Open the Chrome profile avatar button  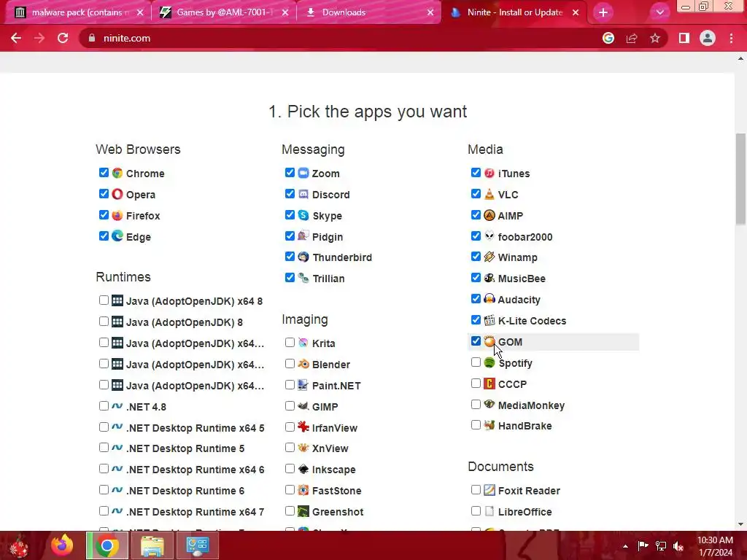click(x=708, y=38)
